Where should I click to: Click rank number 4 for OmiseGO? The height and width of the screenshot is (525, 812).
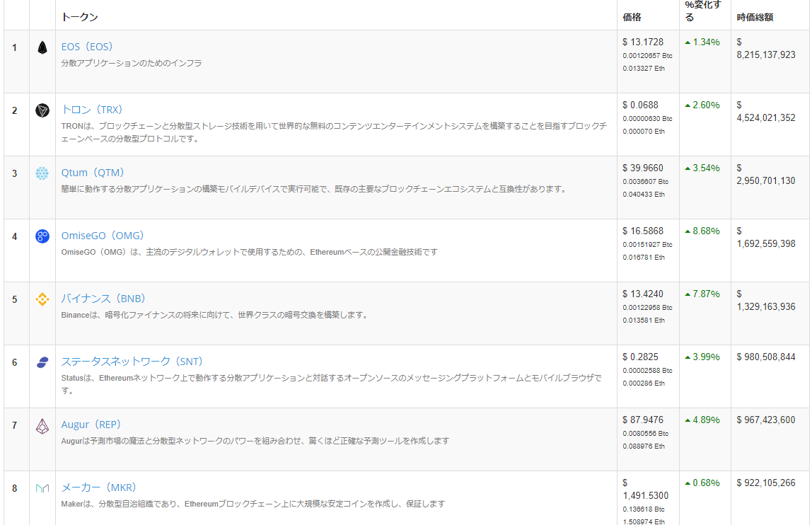[14, 237]
